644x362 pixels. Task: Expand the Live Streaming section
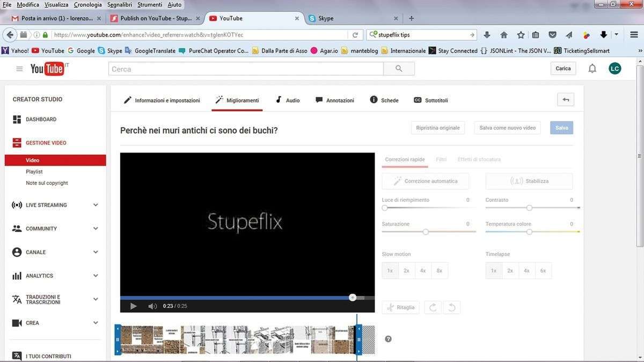coord(96,205)
